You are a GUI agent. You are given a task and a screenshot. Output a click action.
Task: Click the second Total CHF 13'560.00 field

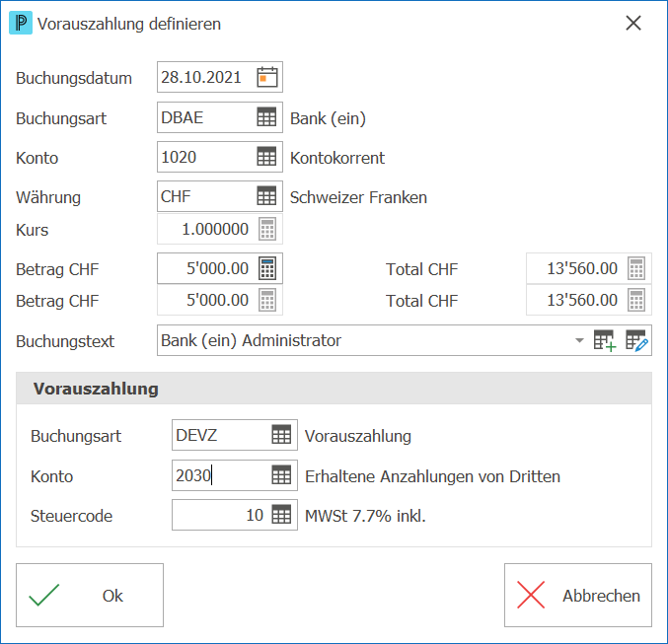(x=589, y=300)
